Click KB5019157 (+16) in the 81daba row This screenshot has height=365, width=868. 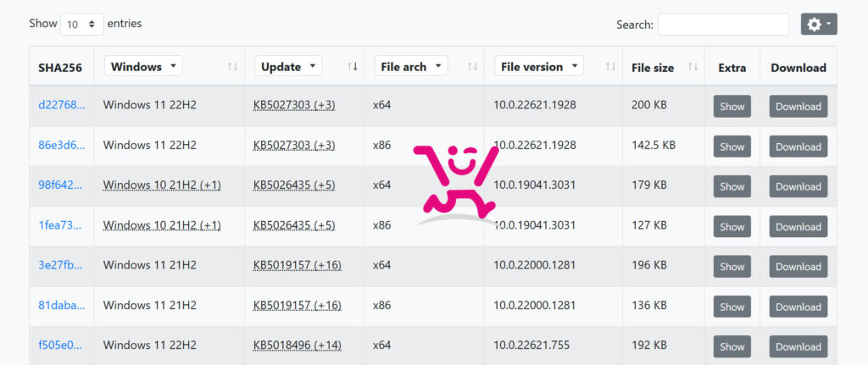[298, 305]
